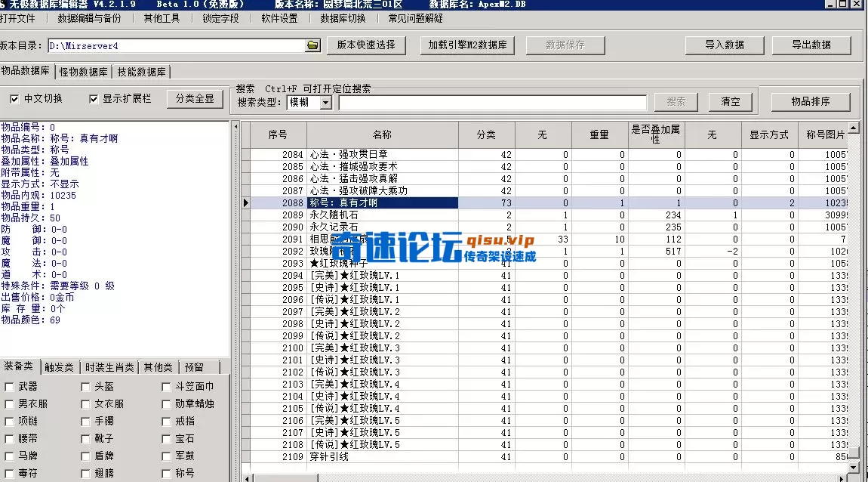868x482 pixels.
Task: Check the 称号 title filter box
Action: [x=165, y=473]
